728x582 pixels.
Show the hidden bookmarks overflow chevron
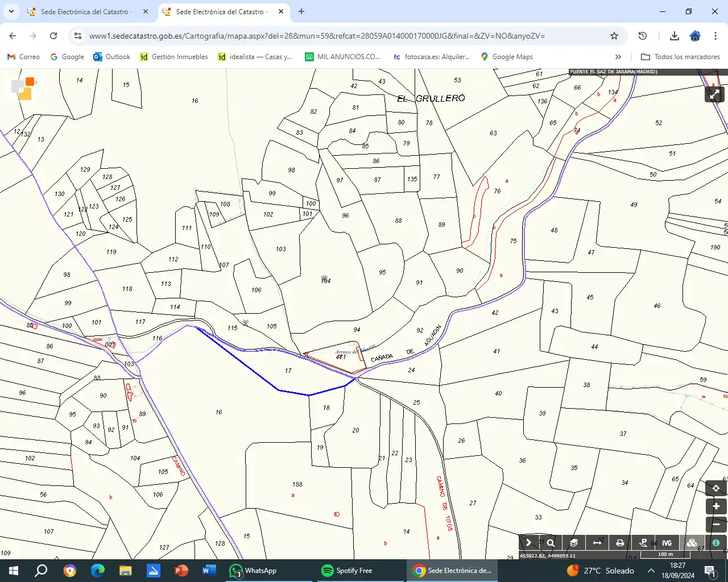[618, 57]
